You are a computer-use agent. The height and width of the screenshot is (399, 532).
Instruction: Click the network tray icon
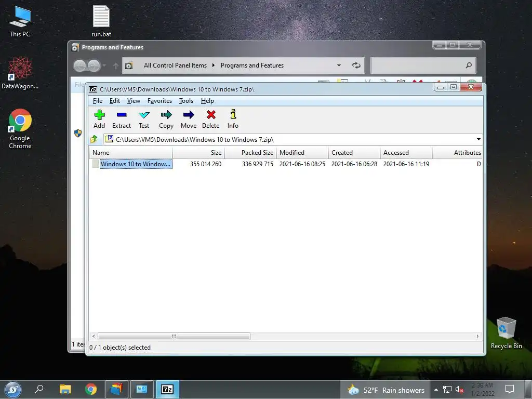[447, 390]
